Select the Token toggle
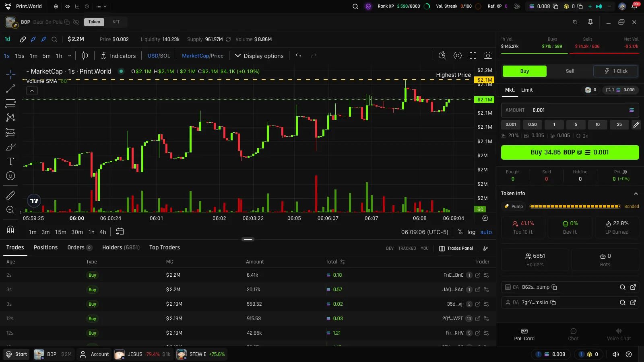This screenshot has width=644, height=362. (x=94, y=22)
